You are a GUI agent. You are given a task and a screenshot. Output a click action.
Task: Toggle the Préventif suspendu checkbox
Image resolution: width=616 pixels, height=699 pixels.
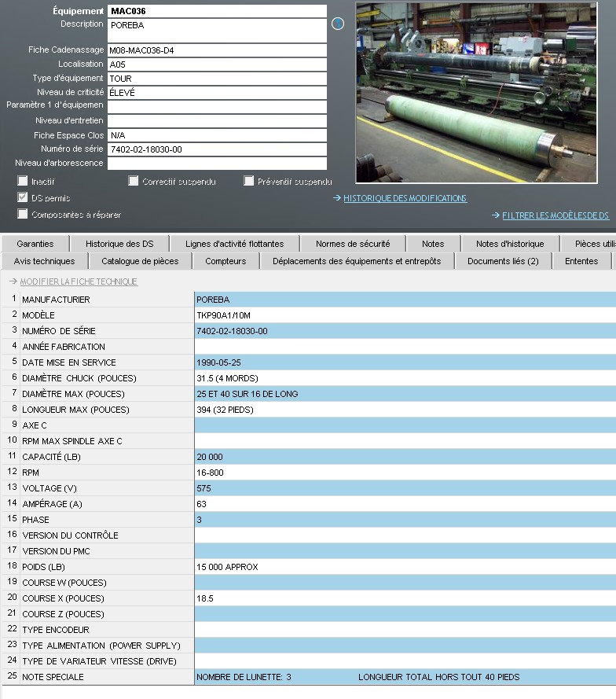(249, 182)
